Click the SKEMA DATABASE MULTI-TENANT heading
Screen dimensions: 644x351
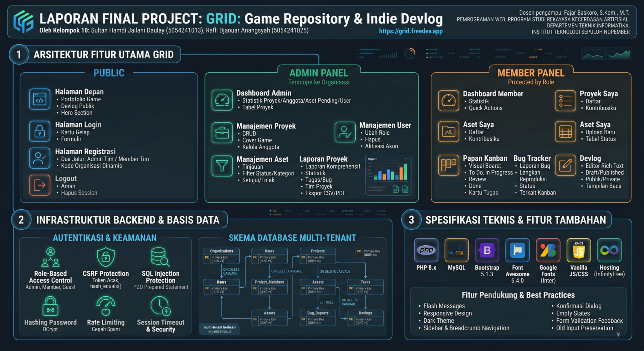coord(292,238)
